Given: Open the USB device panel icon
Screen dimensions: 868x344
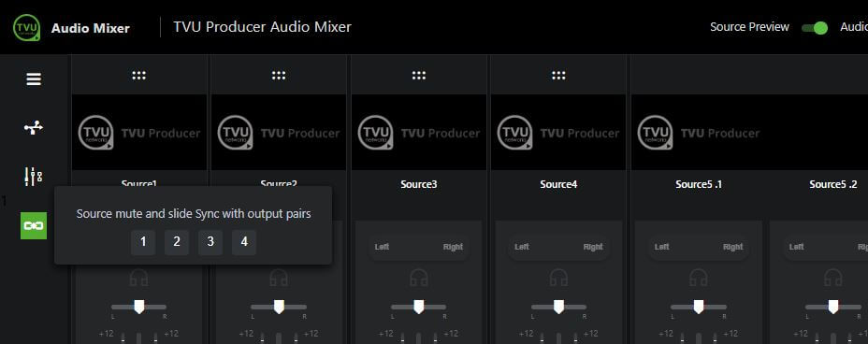Looking at the screenshot, I should (34, 128).
